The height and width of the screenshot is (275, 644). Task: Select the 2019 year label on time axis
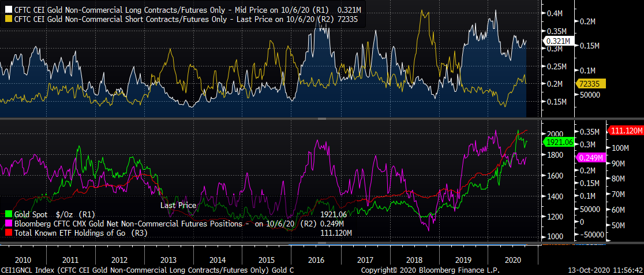coord(463,260)
